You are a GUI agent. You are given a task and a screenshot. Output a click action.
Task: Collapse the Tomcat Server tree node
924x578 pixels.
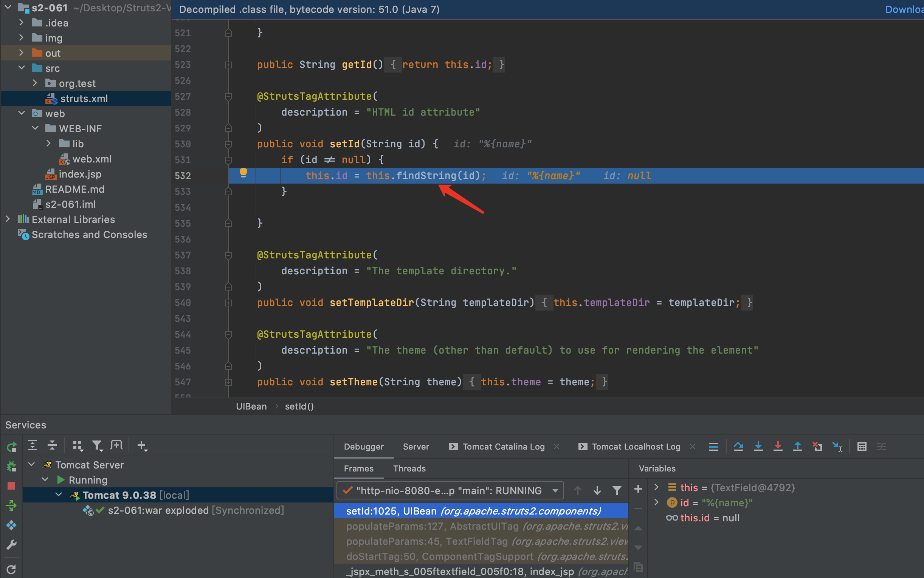[x=32, y=464]
